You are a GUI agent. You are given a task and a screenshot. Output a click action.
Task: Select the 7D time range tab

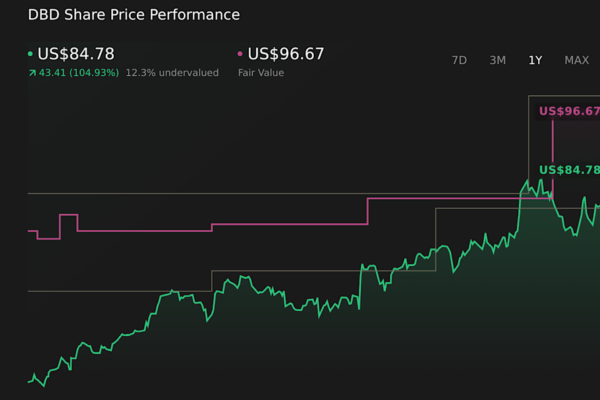pyautogui.click(x=459, y=60)
